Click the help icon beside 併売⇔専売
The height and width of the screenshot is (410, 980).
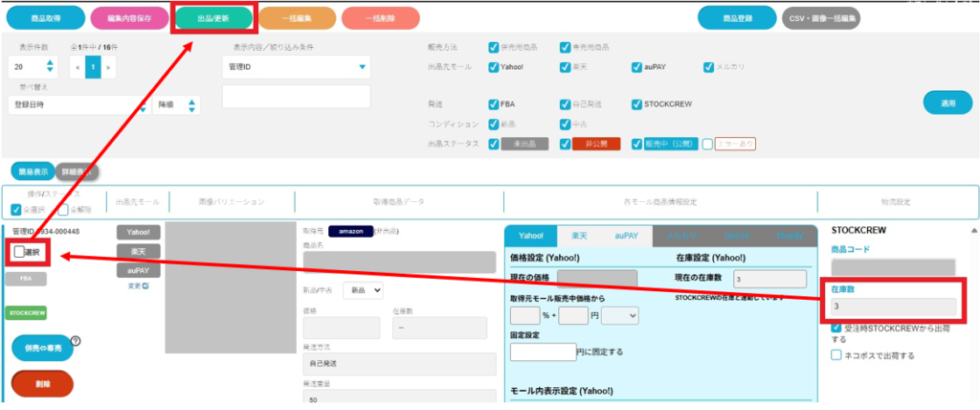(x=75, y=340)
